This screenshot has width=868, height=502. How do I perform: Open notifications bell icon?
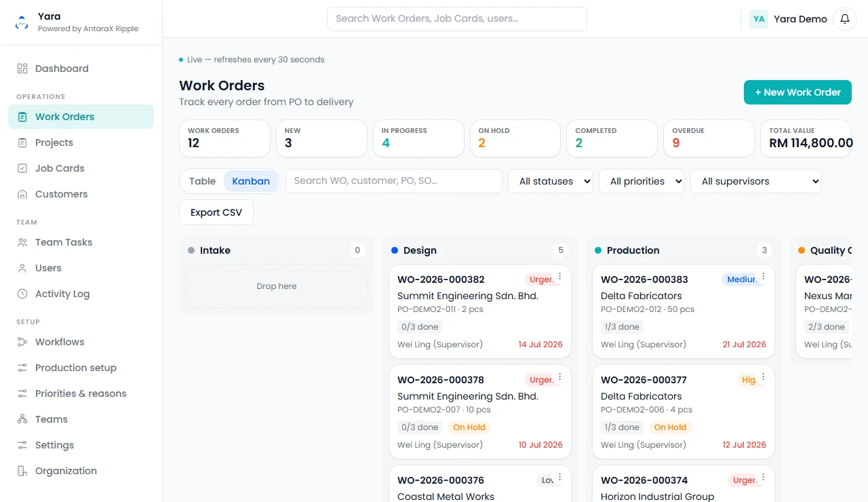[x=845, y=19]
